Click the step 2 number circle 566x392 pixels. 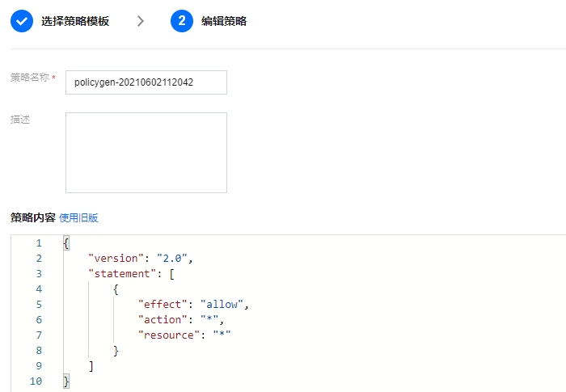point(182,21)
